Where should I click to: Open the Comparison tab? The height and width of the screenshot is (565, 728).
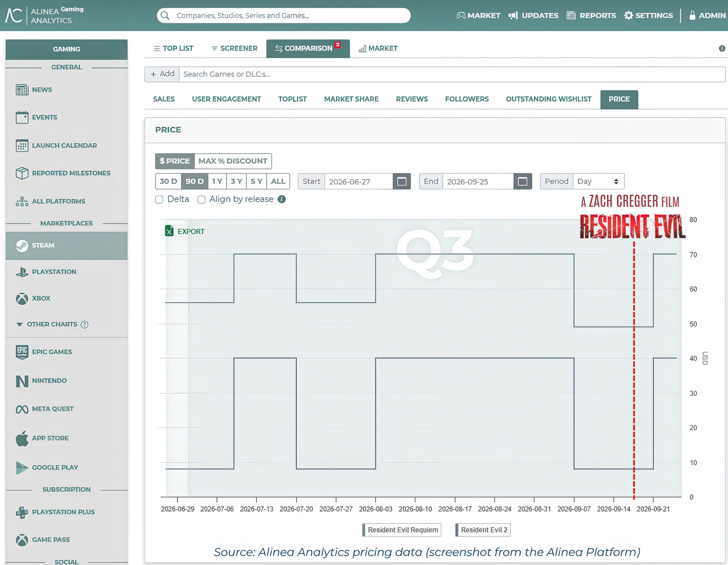pos(308,49)
